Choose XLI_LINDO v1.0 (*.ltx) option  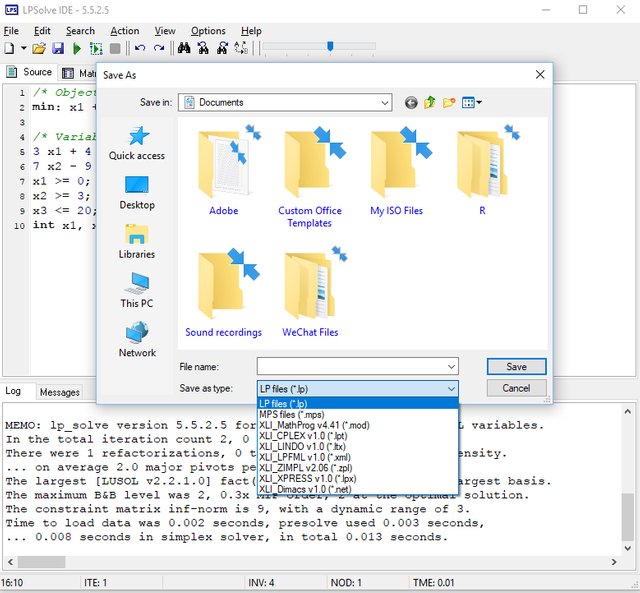pos(358,446)
